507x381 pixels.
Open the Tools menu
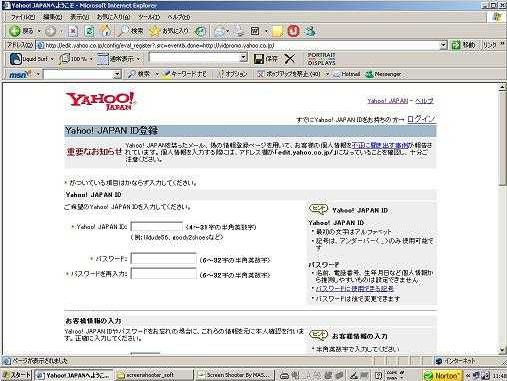pyautogui.click(x=149, y=17)
